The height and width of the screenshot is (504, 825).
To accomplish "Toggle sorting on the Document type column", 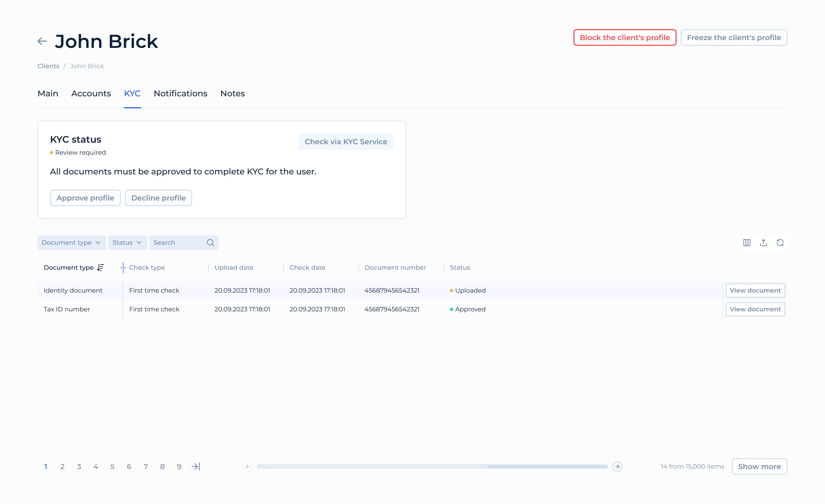I will [100, 267].
